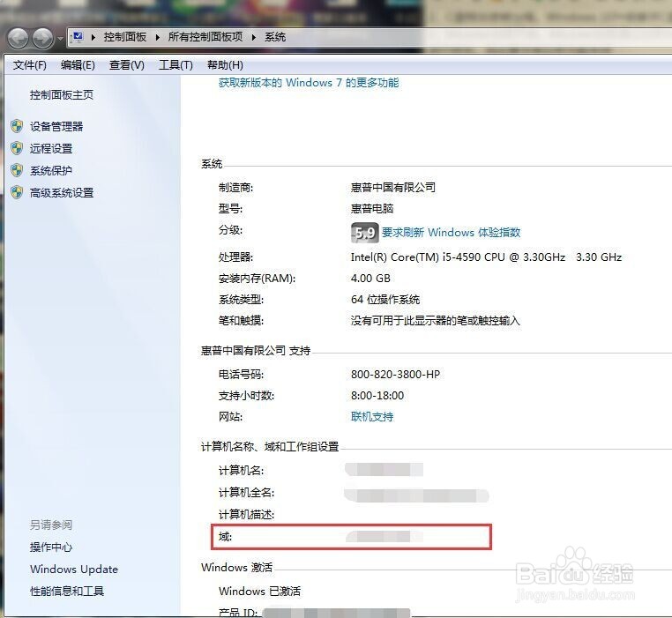
Task: Open 系统保护 link
Action: (x=51, y=170)
